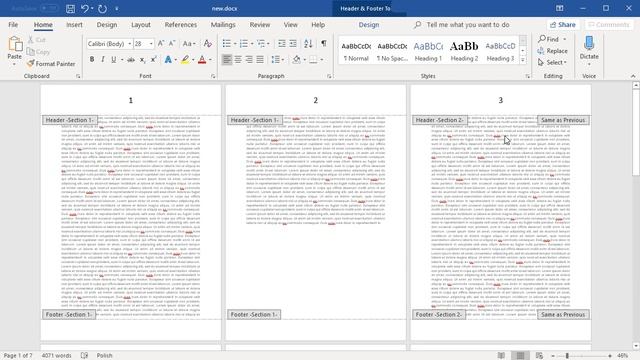Open the Ribbon Display Options
Image resolution: width=640 pixels, height=360 pixels.
click(x=560, y=8)
